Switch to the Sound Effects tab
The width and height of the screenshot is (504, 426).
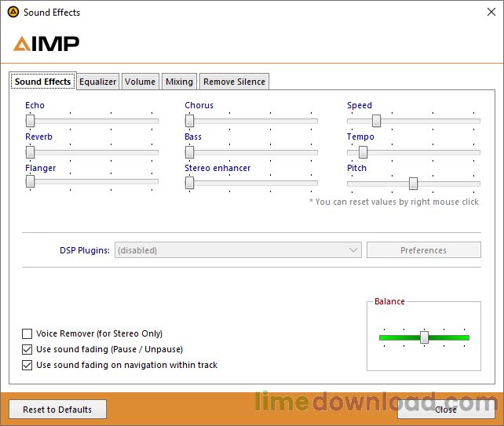[x=42, y=82]
